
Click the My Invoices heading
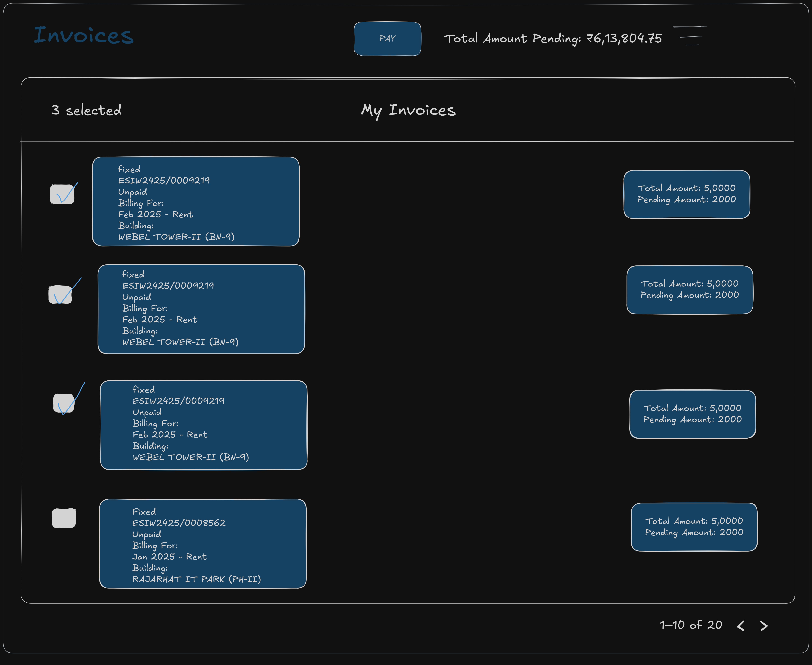408,110
